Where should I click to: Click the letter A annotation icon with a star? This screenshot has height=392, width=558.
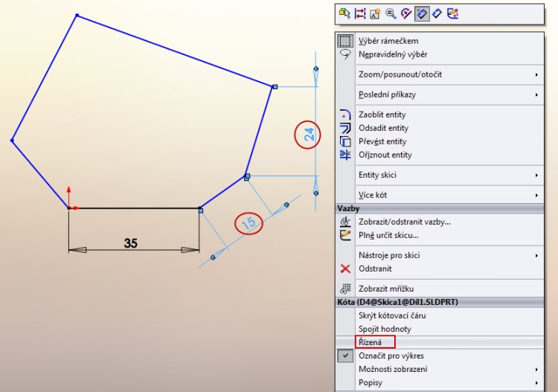click(x=375, y=14)
